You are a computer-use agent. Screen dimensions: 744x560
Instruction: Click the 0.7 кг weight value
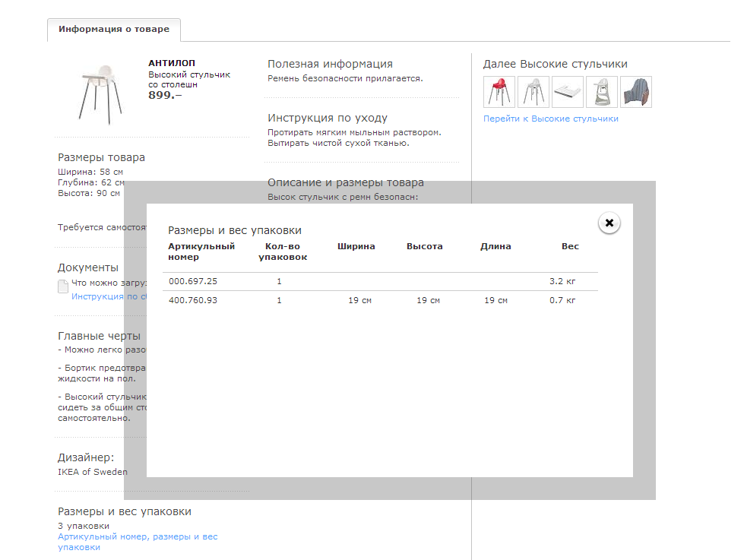pyautogui.click(x=562, y=300)
